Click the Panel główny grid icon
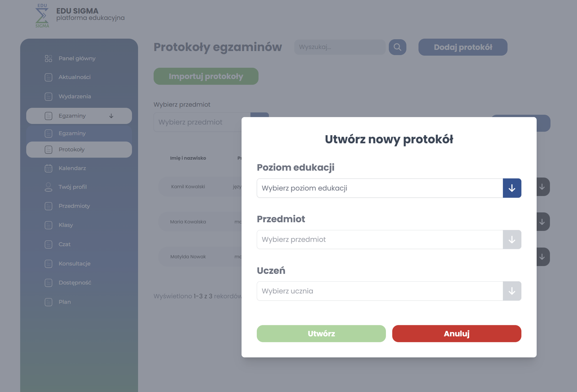This screenshot has width=577, height=392. 48,58
